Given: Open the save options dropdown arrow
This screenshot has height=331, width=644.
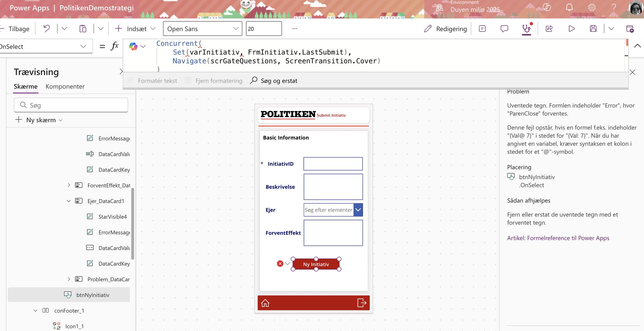Looking at the screenshot, I should pos(611,29).
